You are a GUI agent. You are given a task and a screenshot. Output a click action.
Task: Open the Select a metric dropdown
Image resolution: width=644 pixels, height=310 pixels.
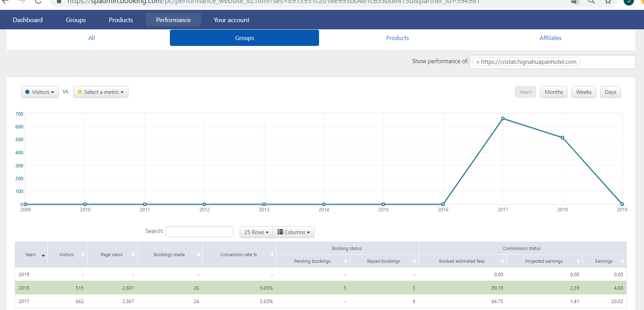tap(101, 92)
